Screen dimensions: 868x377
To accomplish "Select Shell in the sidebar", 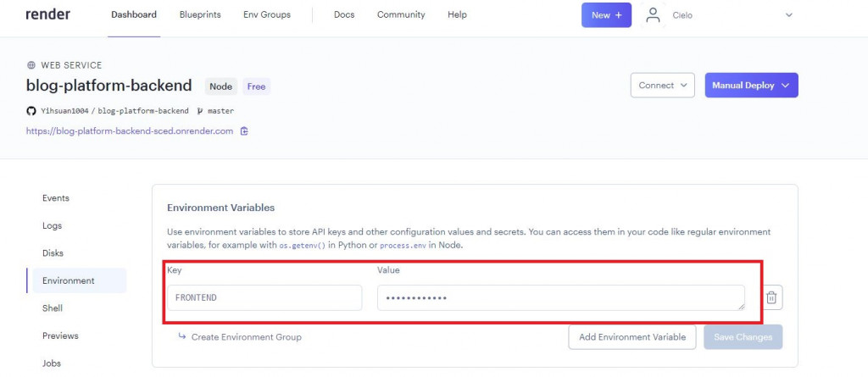I will (x=52, y=308).
